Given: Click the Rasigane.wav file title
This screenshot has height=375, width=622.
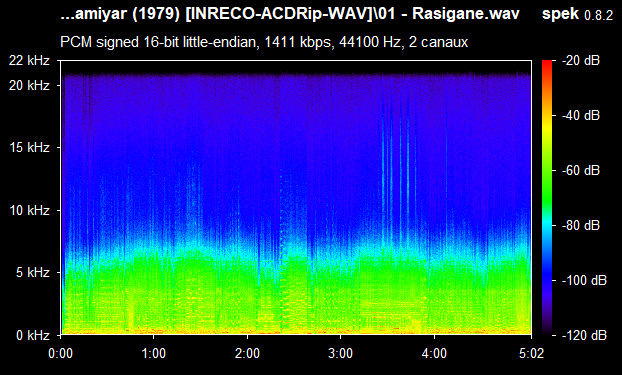Looking at the screenshot, I should point(290,14).
